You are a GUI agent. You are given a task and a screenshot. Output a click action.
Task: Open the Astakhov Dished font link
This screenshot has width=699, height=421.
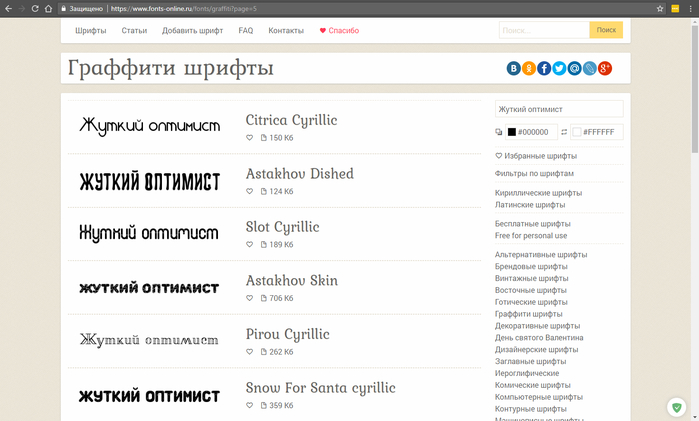[300, 173]
